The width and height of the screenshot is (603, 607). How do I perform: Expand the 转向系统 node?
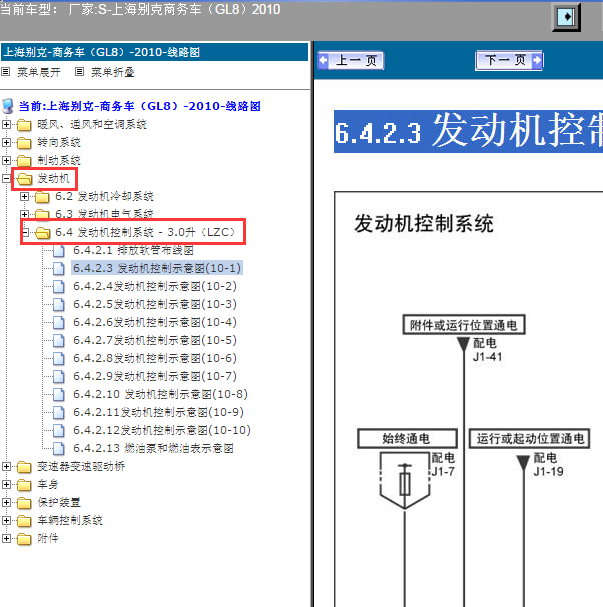6,142
